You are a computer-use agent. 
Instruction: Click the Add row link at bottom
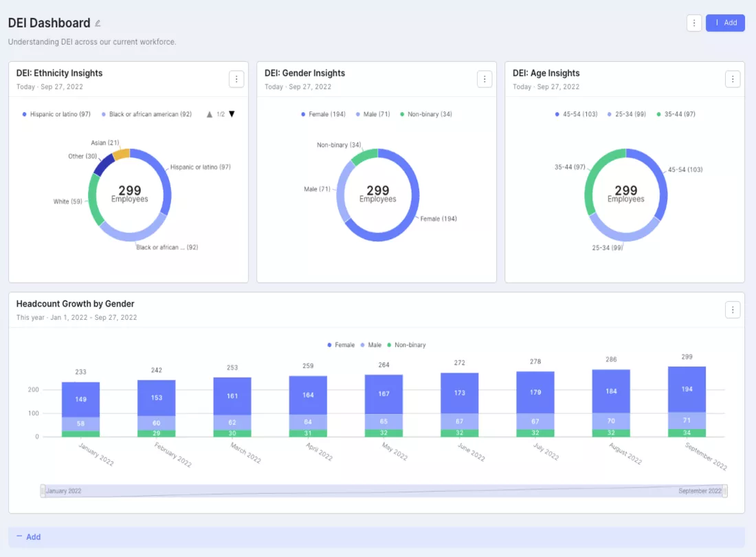29,537
